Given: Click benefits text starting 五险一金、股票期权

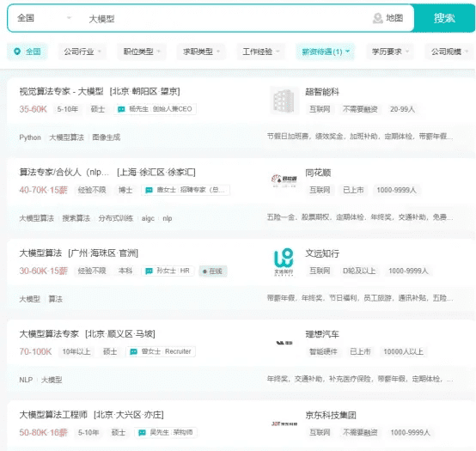Looking at the screenshot, I should coord(360,217).
